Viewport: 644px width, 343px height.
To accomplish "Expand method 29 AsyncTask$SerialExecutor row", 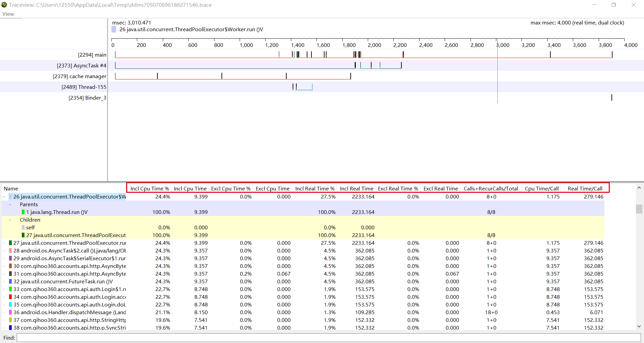I will pos(4,259).
